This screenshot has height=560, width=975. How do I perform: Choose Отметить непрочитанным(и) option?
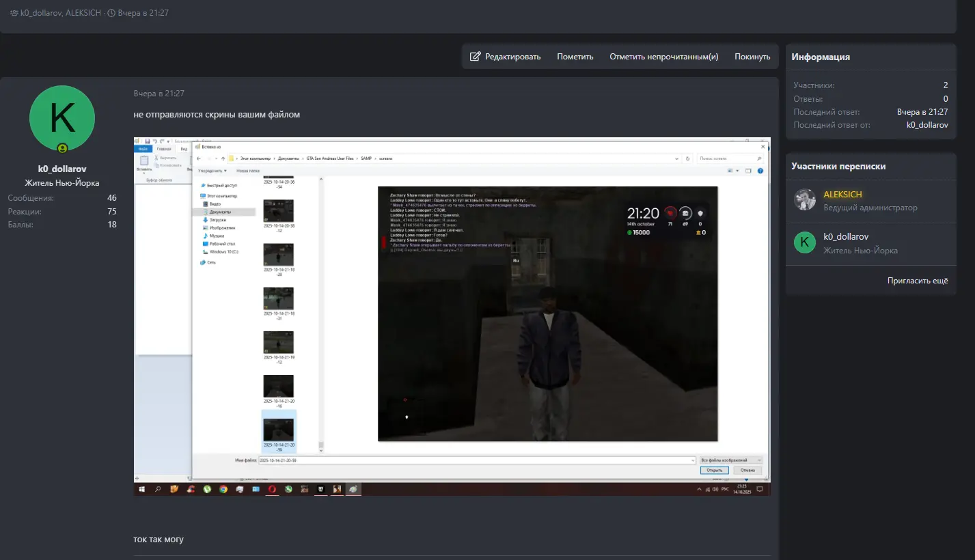coord(663,57)
